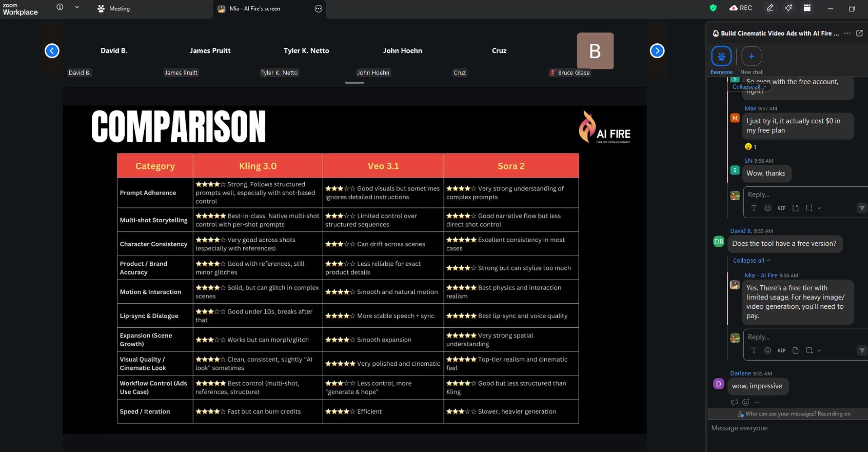868x452 pixels.
Task: Open more actions for Darlene's message
Action: click(x=757, y=402)
